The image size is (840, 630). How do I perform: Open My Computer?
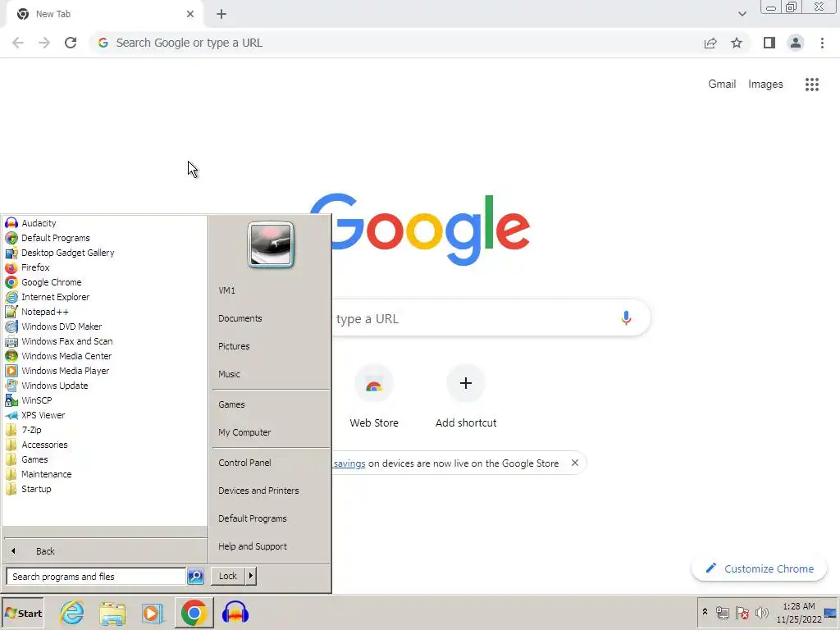(244, 432)
